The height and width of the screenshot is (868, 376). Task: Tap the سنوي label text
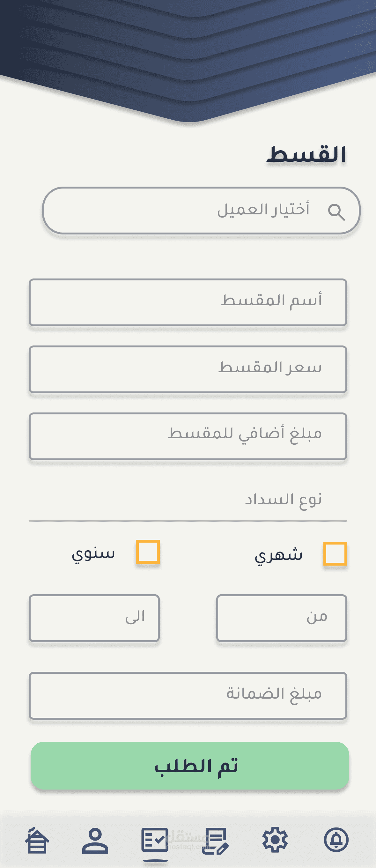93,553
